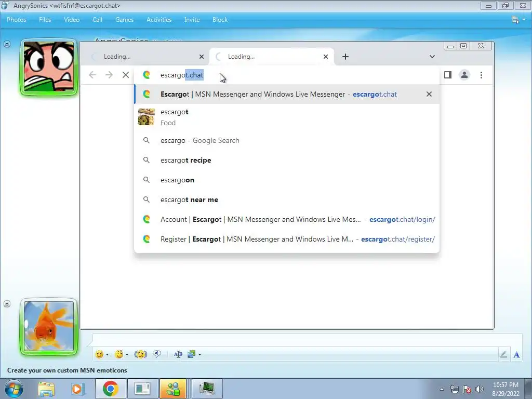The width and height of the screenshot is (532, 399).
Task: Show hidden system tray icons
Action: 442,389
